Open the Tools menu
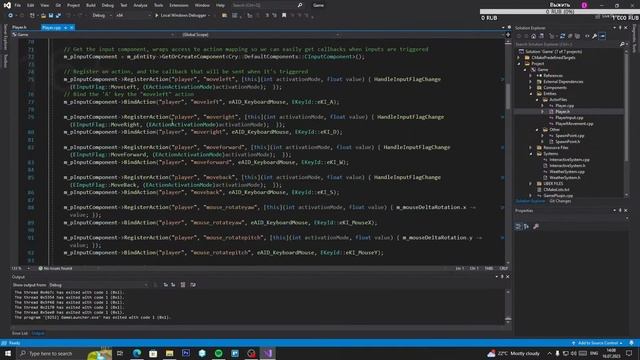Image resolution: width=640 pixels, height=360 pixels. 158,5
